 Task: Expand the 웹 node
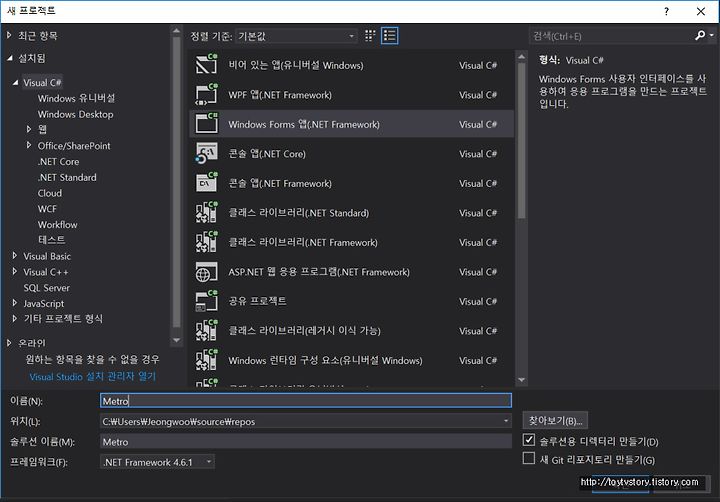(x=29, y=129)
